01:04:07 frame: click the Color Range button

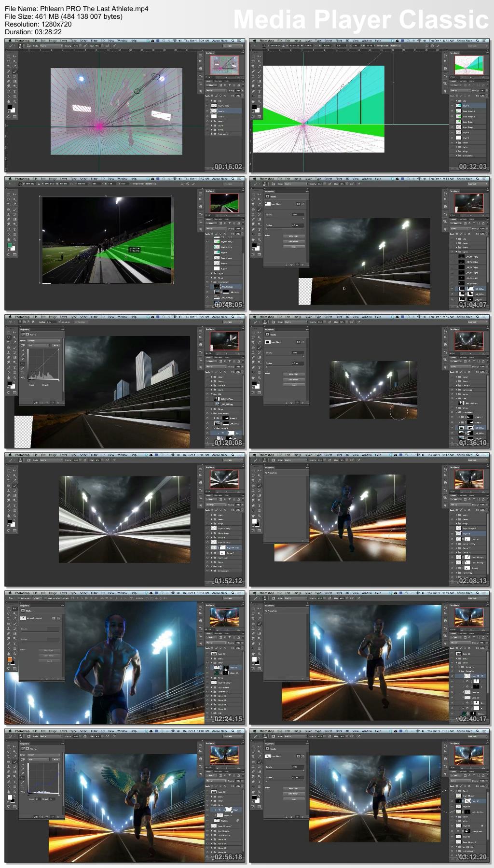click(294, 241)
